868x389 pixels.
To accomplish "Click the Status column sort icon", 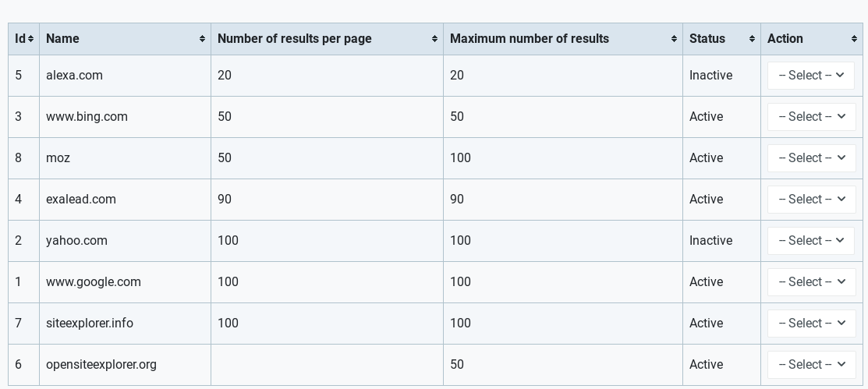I will (x=752, y=39).
